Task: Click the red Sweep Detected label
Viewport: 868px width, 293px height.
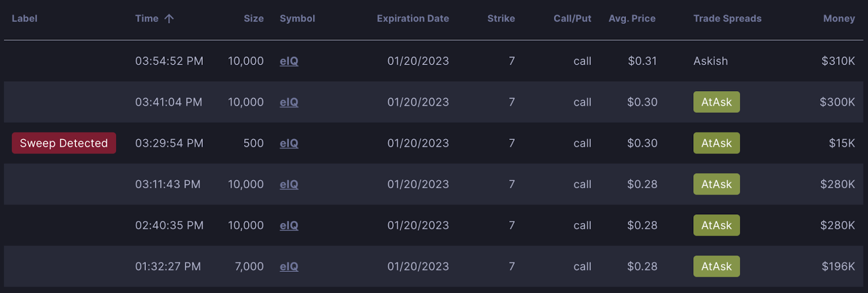Action: click(x=64, y=143)
